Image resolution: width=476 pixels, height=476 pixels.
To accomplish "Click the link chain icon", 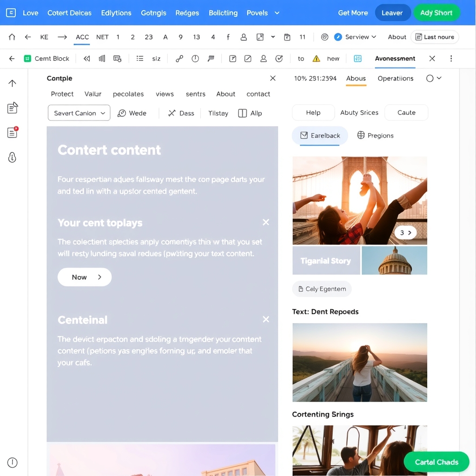I will [179, 59].
